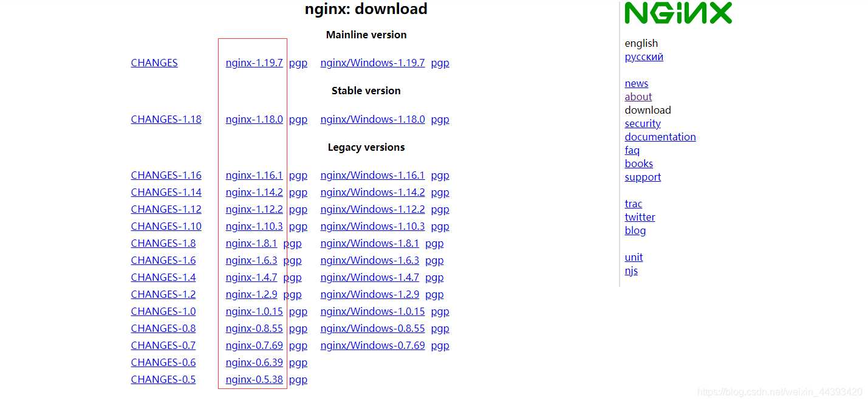
Task: Open the documentation section
Action: point(660,137)
